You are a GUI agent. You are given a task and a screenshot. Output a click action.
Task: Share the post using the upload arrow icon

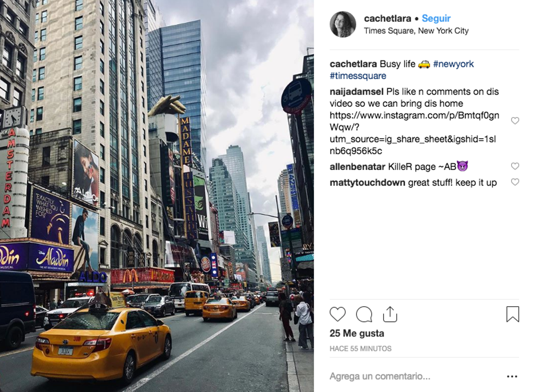pos(390,314)
